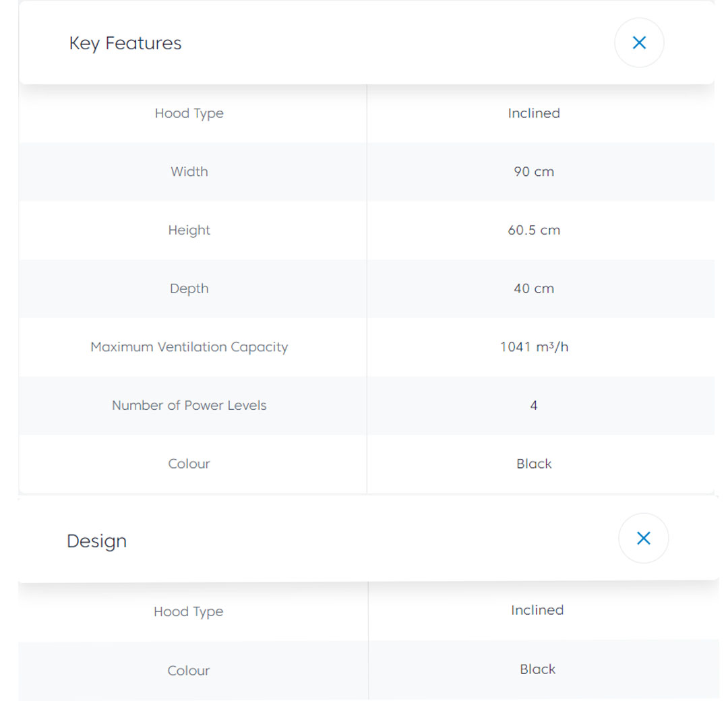The height and width of the screenshot is (728, 728).
Task: Collapse Key Features with X icon
Action: (x=638, y=43)
